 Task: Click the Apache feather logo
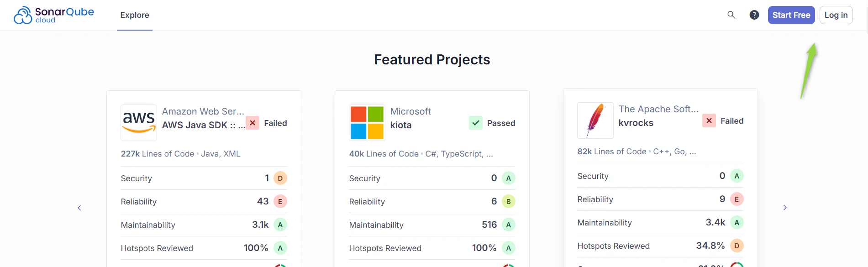coord(595,120)
